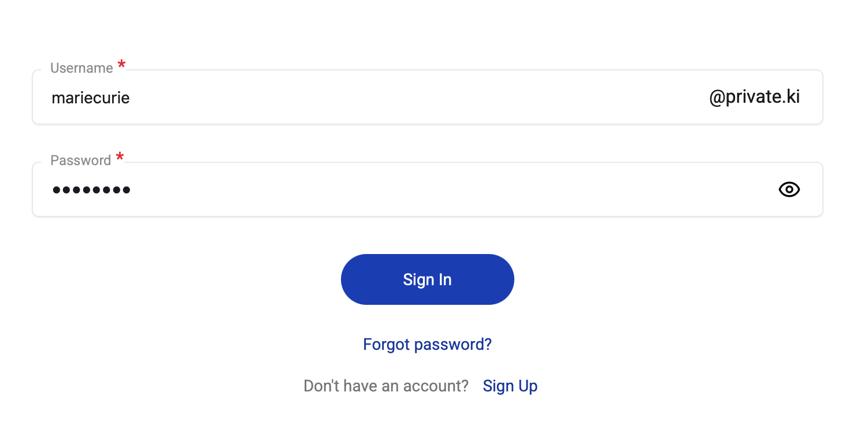Image resolution: width=868 pixels, height=433 pixels.
Task: Click the red asterisk beside Username
Action: click(121, 65)
